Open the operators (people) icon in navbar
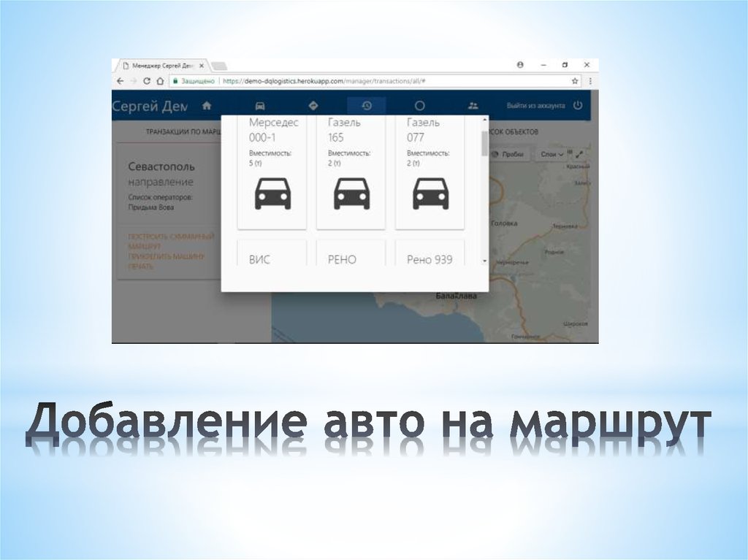Image resolution: width=748 pixels, height=560 pixels. coord(473,104)
